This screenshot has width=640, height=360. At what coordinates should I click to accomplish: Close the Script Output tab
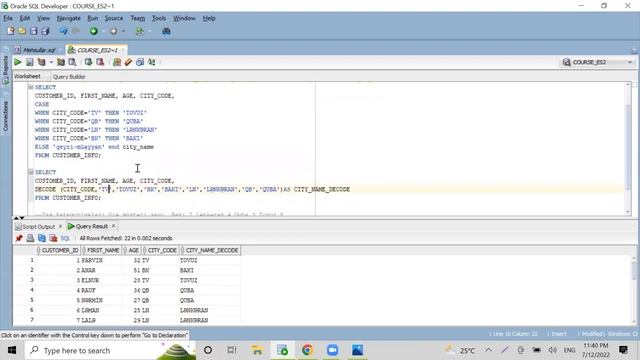click(60, 226)
